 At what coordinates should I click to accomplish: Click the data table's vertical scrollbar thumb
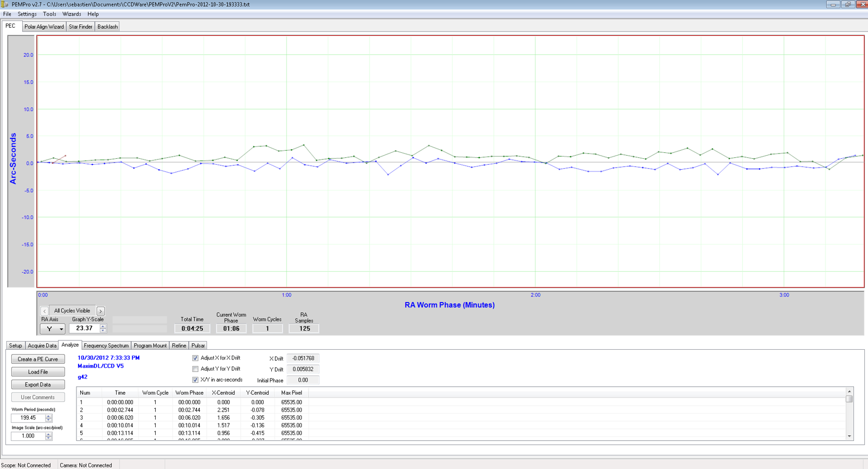(x=850, y=399)
